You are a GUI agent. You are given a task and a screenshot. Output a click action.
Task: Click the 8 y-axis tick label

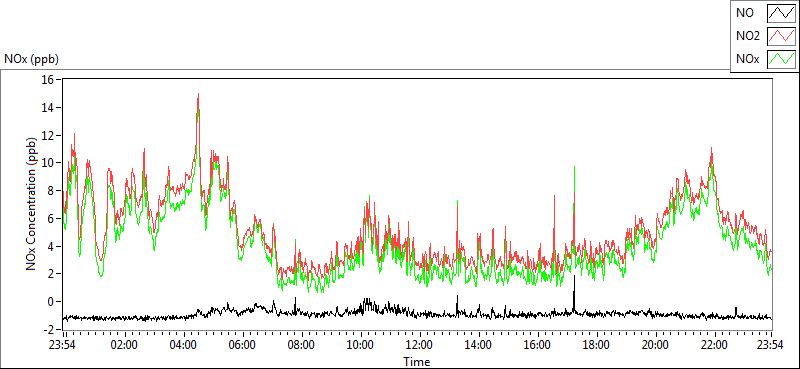tap(52, 190)
